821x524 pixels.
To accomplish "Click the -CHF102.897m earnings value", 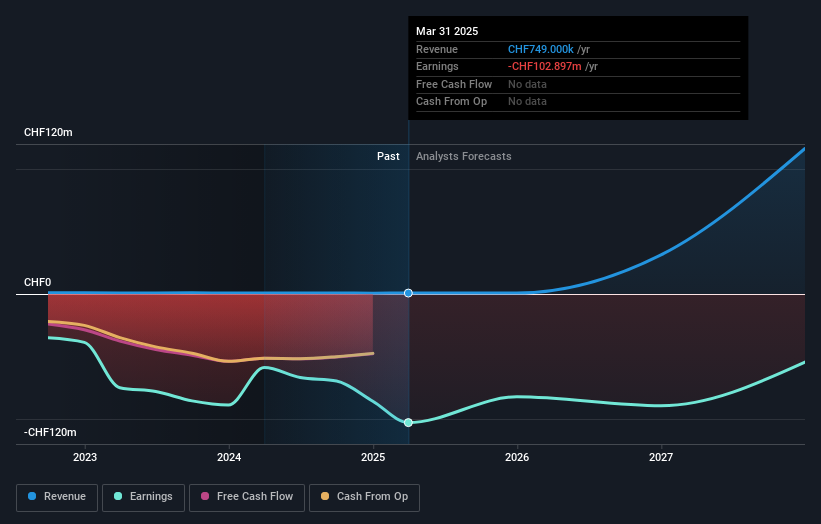I will tap(545, 66).
